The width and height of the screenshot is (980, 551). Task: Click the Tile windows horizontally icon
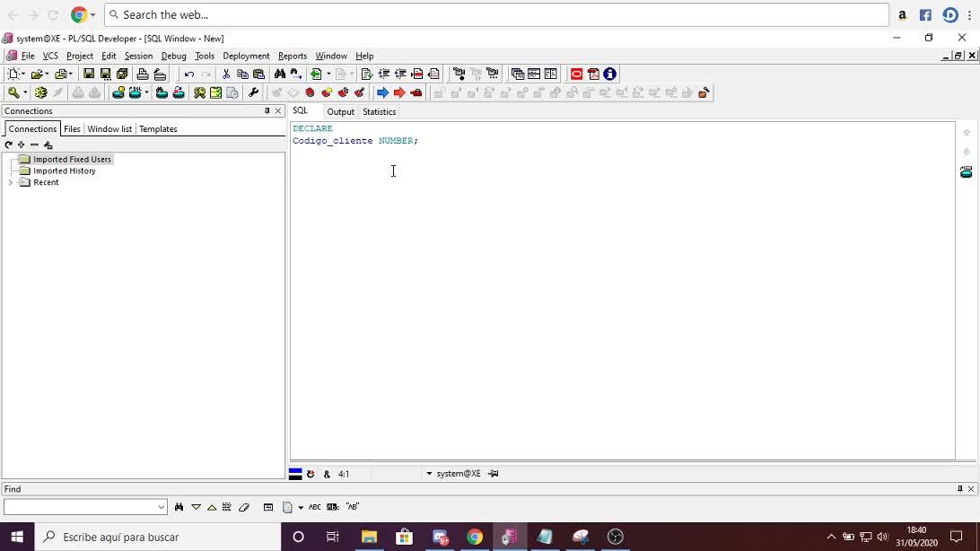(x=534, y=74)
